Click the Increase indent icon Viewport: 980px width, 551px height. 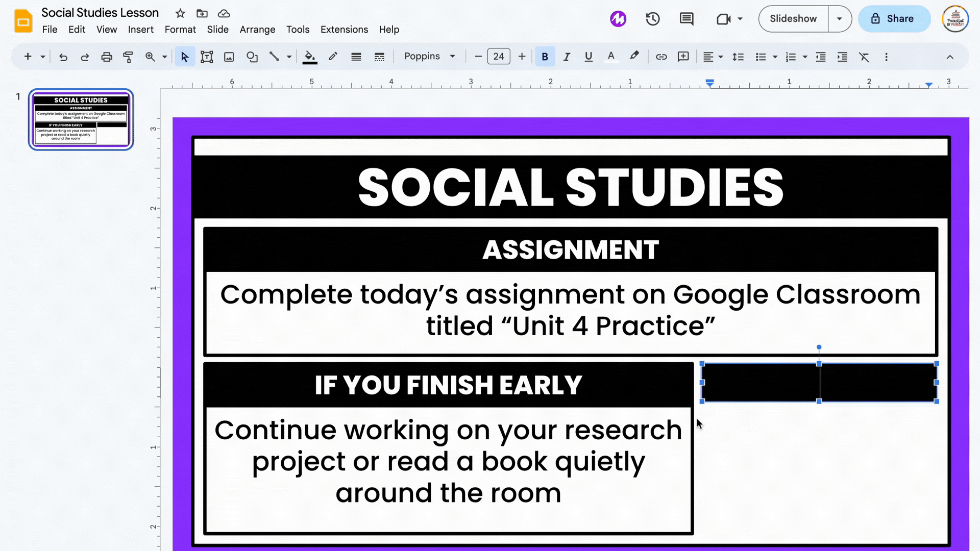pos(842,57)
